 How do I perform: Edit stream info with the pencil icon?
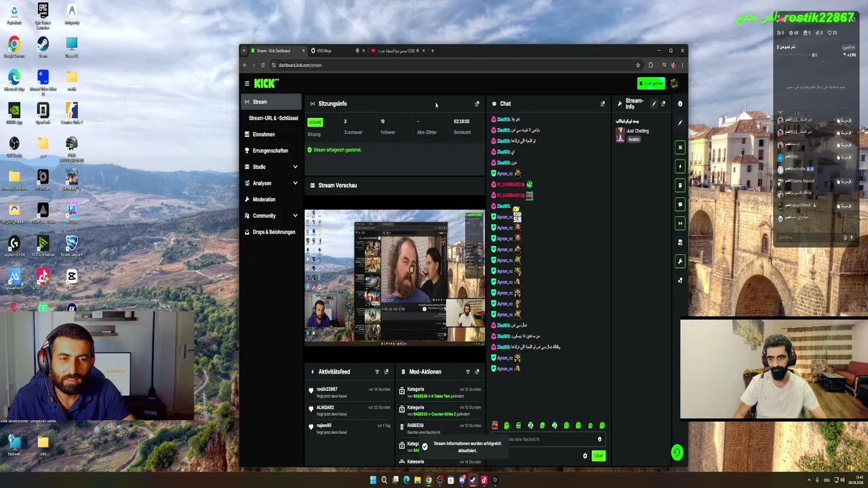point(654,104)
